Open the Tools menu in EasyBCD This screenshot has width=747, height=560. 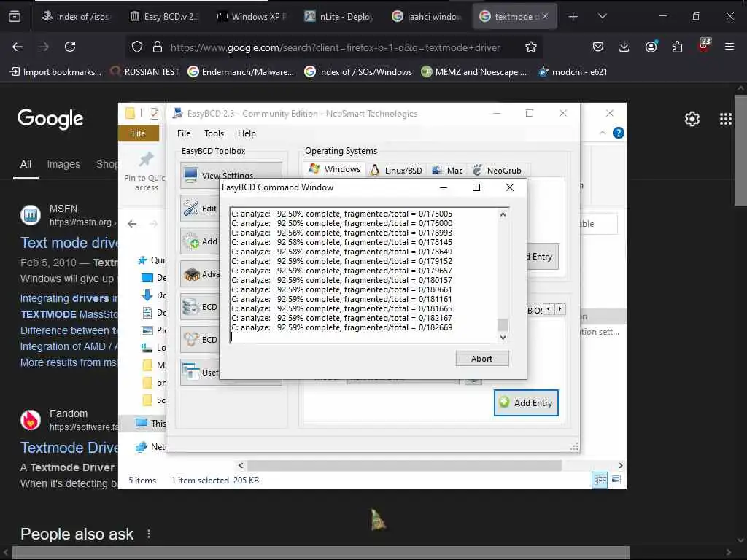(214, 133)
